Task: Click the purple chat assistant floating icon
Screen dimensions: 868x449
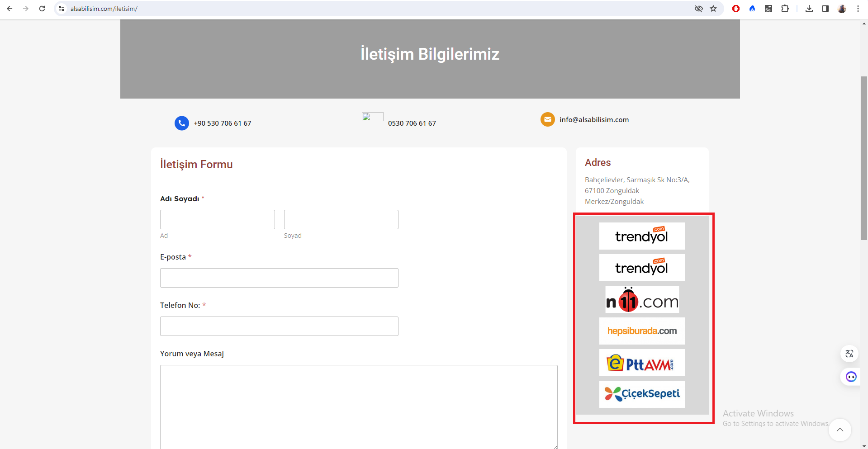Action: 851,377
